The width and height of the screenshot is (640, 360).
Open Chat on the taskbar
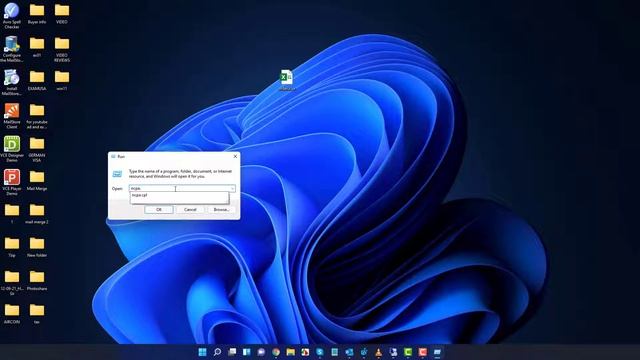pos(261,352)
